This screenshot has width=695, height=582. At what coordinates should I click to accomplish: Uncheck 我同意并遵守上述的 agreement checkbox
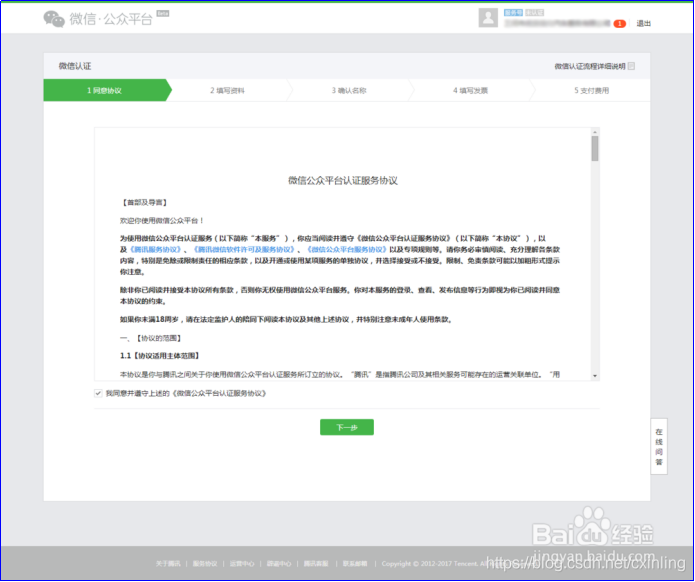[98, 393]
